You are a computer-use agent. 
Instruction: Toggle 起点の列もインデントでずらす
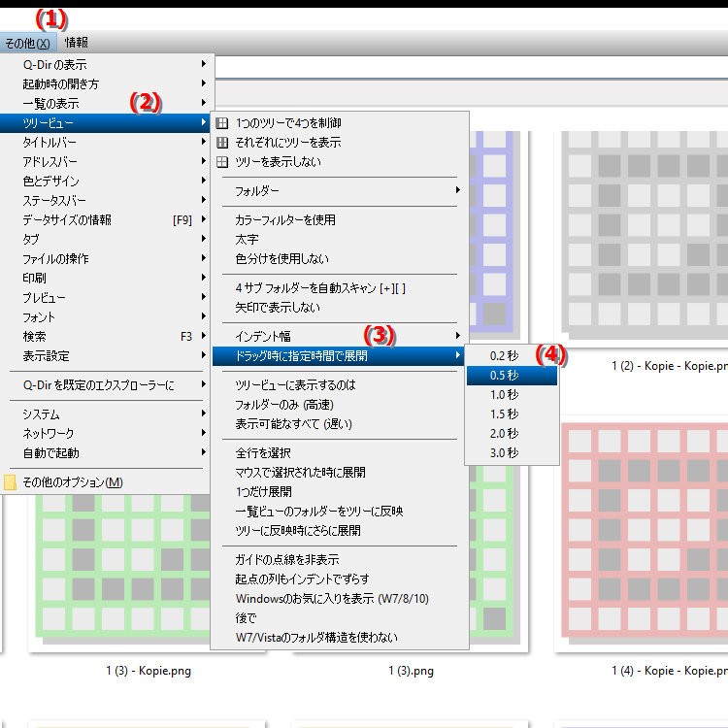340,579
